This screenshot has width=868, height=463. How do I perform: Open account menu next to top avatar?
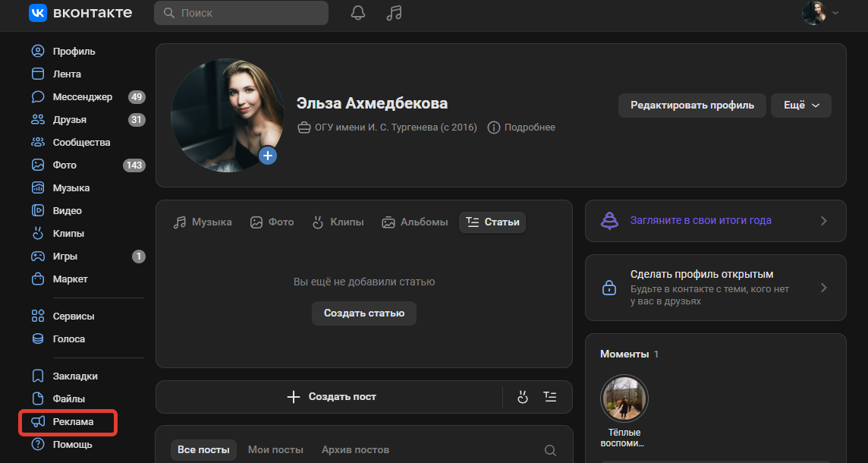(x=821, y=13)
